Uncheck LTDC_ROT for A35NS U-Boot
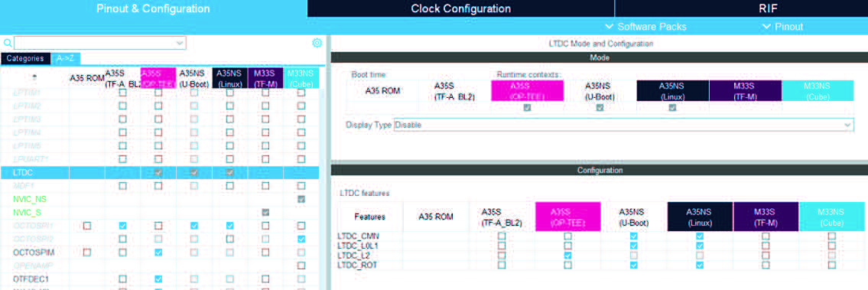The image size is (868, 290). (634, 266)
